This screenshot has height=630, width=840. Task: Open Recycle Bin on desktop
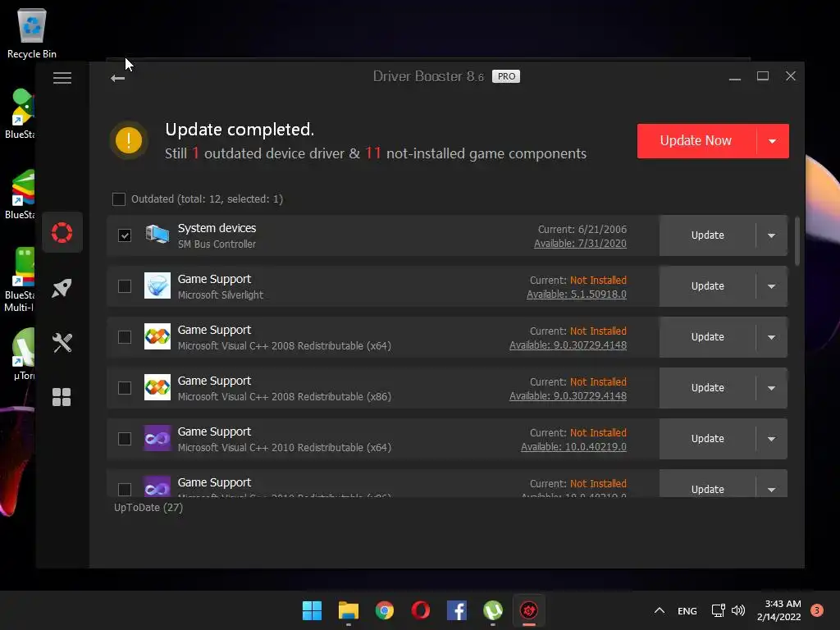pos(32,34)
